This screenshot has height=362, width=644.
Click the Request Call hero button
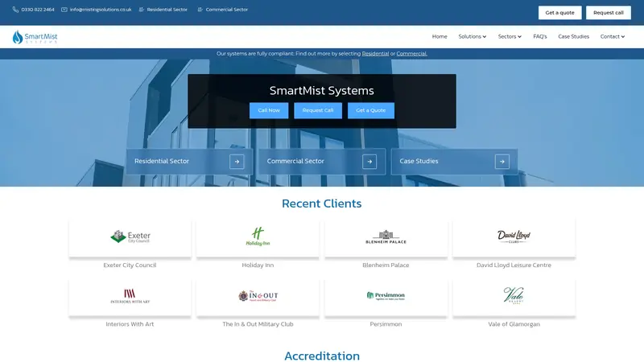click(318, 110)
